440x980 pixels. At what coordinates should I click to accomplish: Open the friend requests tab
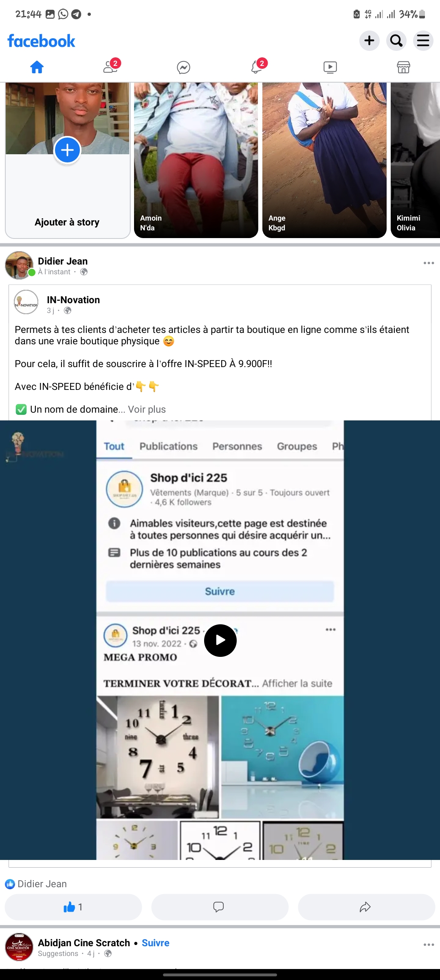click(111, 66)
